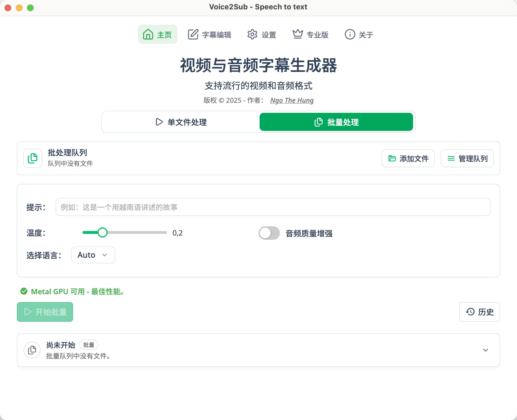517x420 pixels.
Task: Click 开始批量 start batch button
Action: [x=45, y=312]
